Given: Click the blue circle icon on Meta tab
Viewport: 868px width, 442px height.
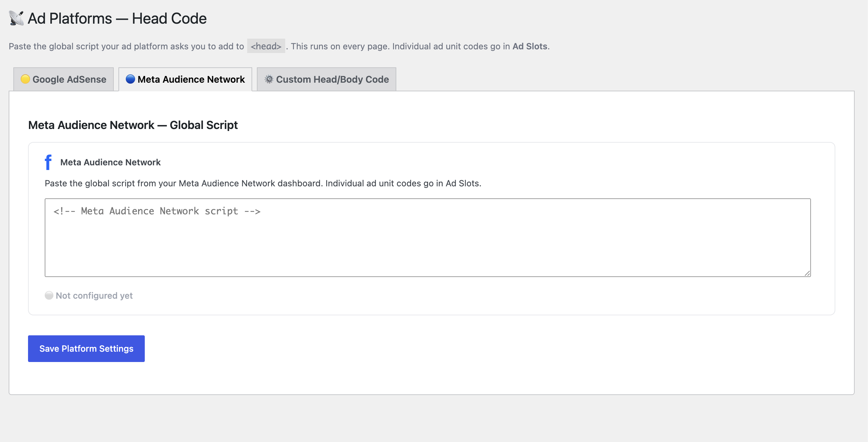Looking at the screenshot, I should (x=130, y=79).
